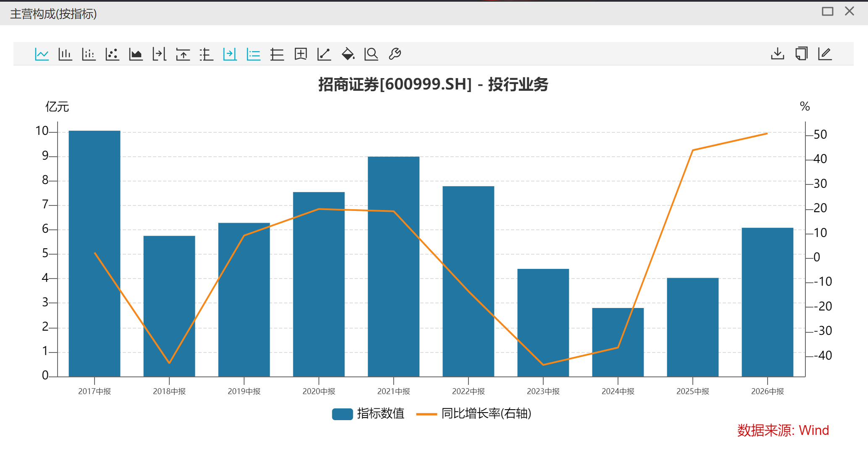Click the 2019中报 x-axis label

tap(244, 392)
